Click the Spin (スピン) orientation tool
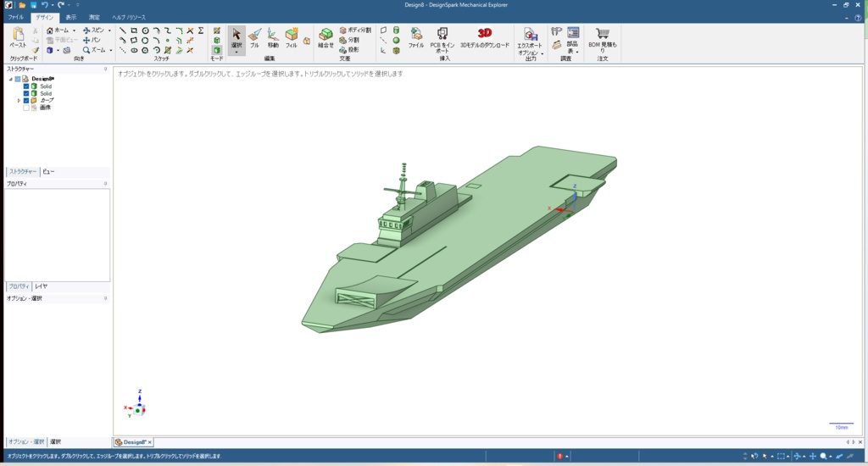 93,31
